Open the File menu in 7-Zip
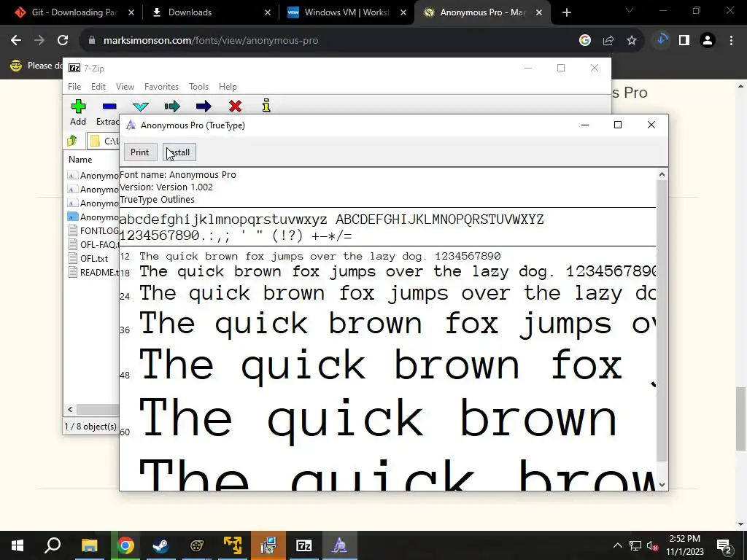 coord(74,87)
